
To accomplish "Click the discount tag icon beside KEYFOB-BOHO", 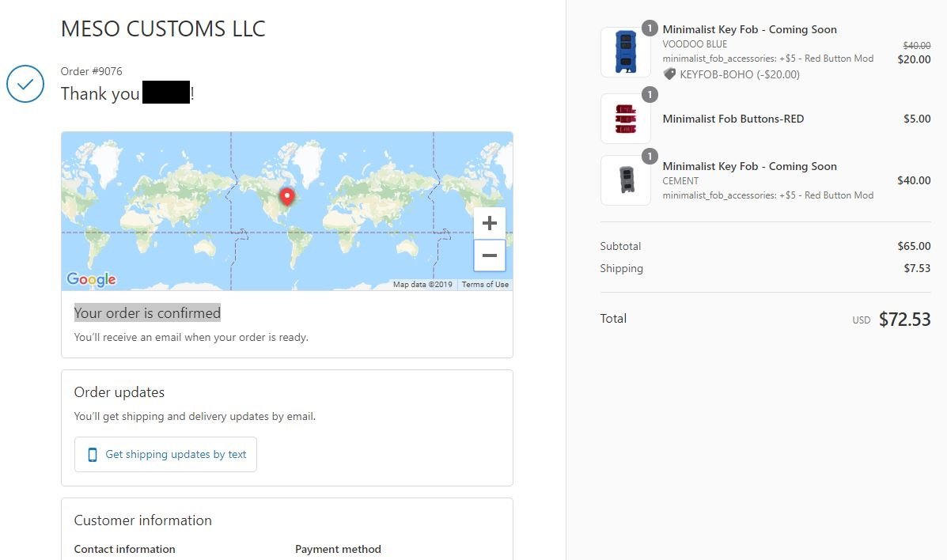I will tap(669, 74).
